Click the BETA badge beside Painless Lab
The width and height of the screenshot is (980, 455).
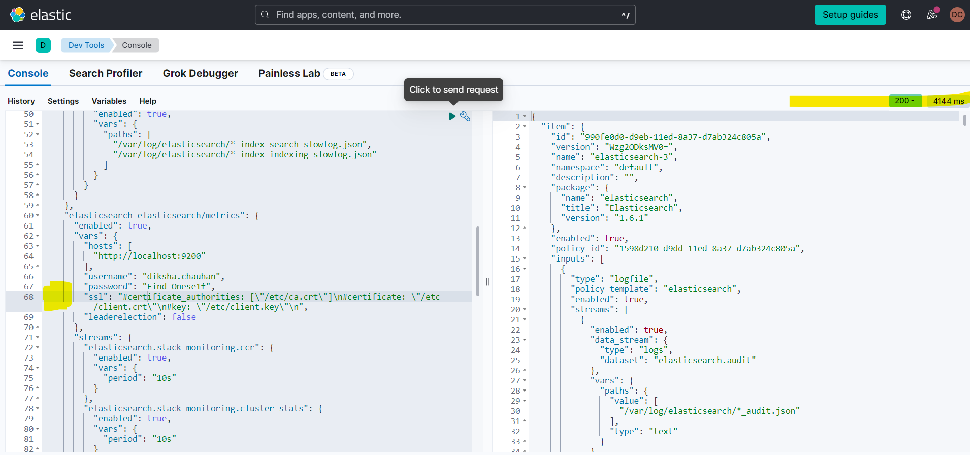[x=338, y=74]
